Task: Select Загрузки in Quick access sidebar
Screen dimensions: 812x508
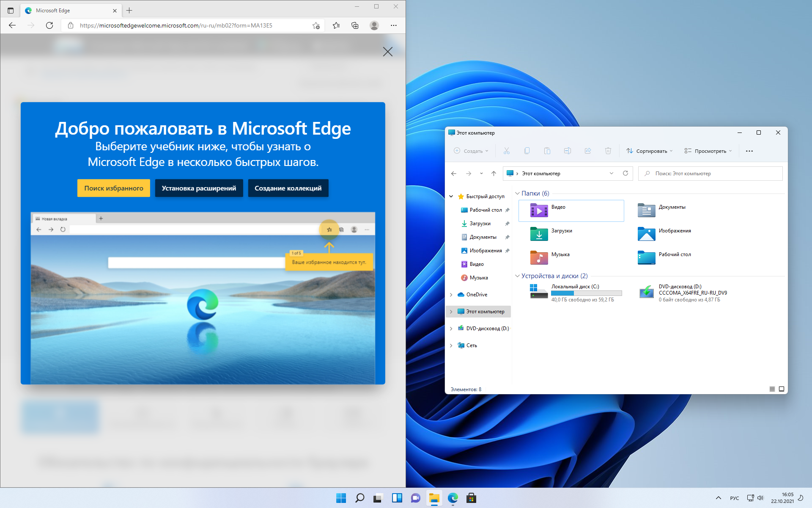Action: [x=480, y=224]
